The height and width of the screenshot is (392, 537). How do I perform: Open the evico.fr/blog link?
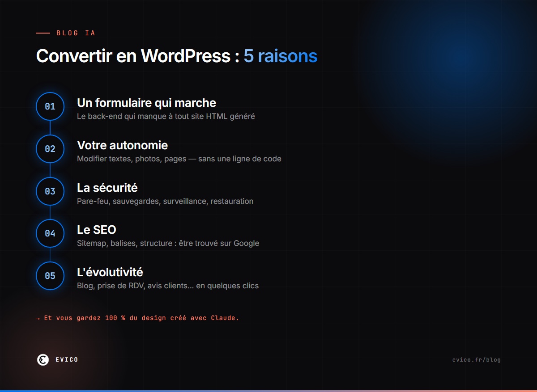coord(477,360)
